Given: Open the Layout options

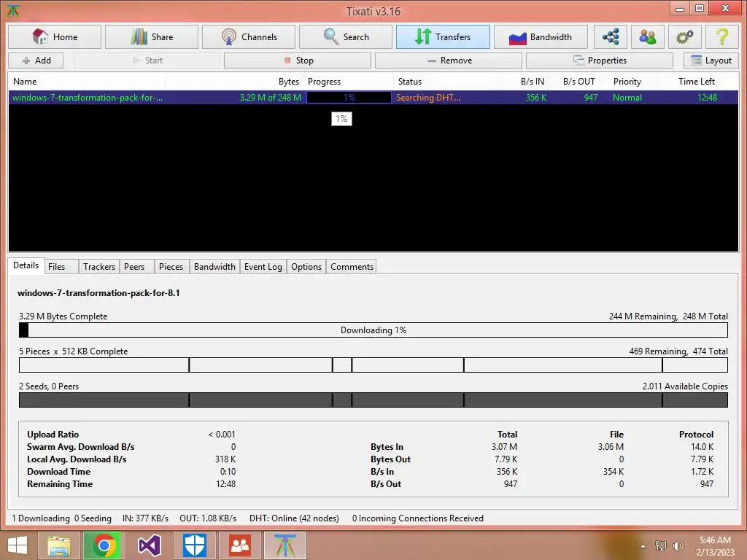Looking at the screenshot, I should 711,61.
